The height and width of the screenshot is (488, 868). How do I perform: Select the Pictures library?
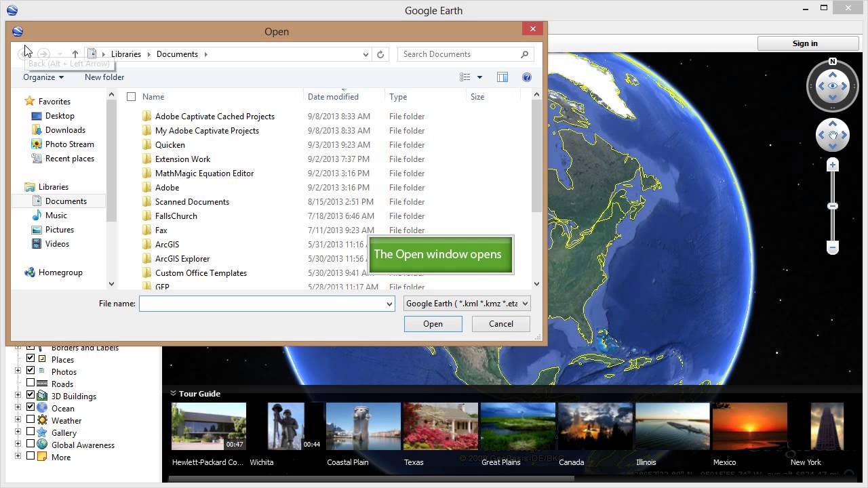point(60,230)
